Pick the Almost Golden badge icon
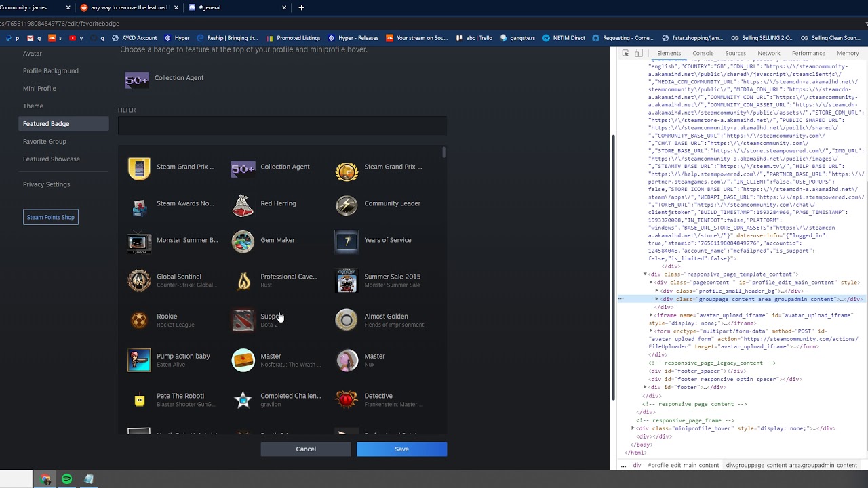Viewport: 868px width, 488px height. click(x=347, y=320)
